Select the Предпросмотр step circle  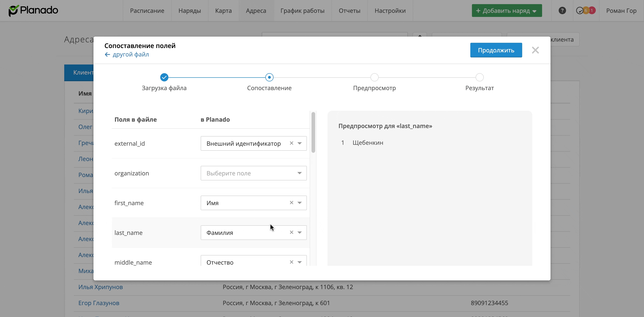(374, 77)
